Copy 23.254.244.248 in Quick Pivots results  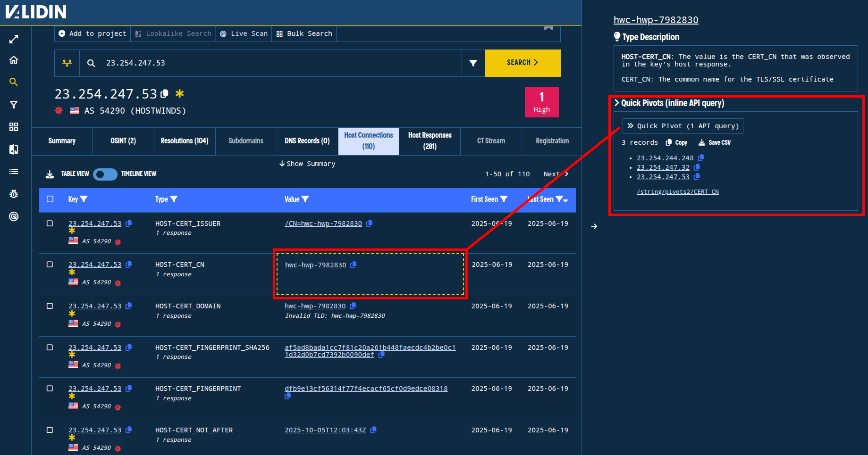pos(701,158)
